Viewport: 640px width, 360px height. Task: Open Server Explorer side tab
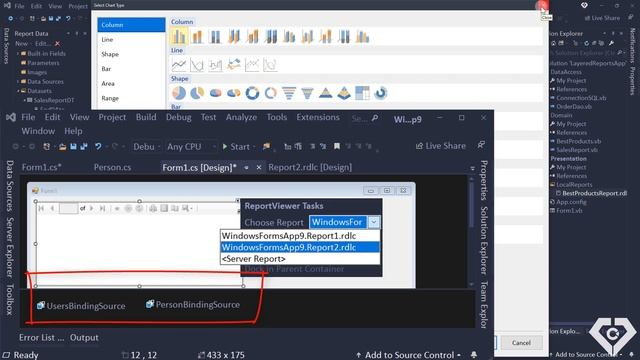[10, 248]
